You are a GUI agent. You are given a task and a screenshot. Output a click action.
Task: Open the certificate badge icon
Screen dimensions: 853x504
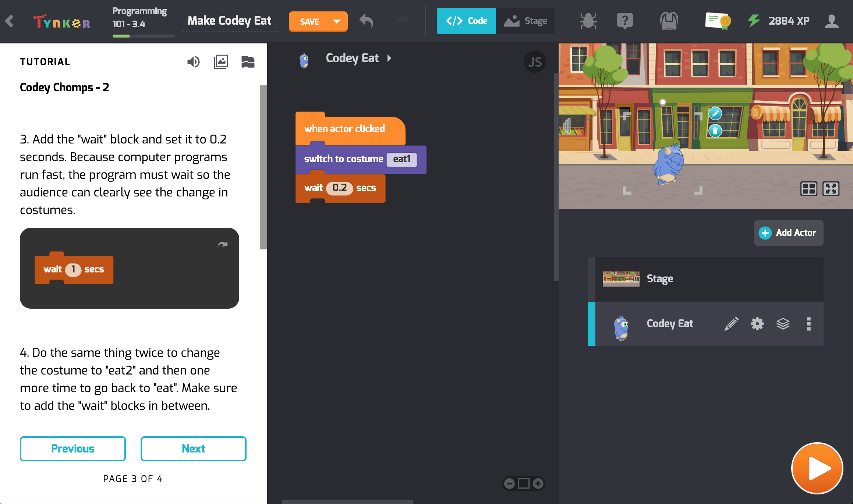pos(717,21)
